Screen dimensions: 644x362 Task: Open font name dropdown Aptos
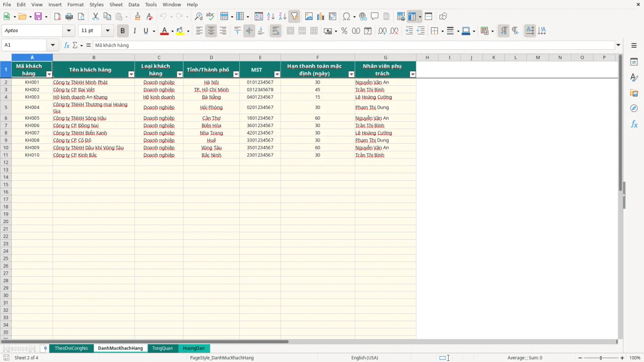[69, 31]
